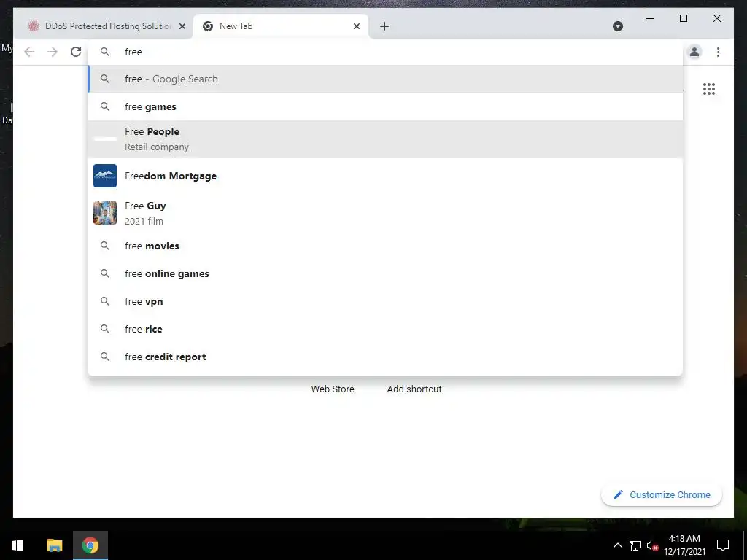Viewport: 747px width, 560px height.
Task: Choose 'Free Guy' 2021 film suggestion
Action: click(x=385, y=213)
